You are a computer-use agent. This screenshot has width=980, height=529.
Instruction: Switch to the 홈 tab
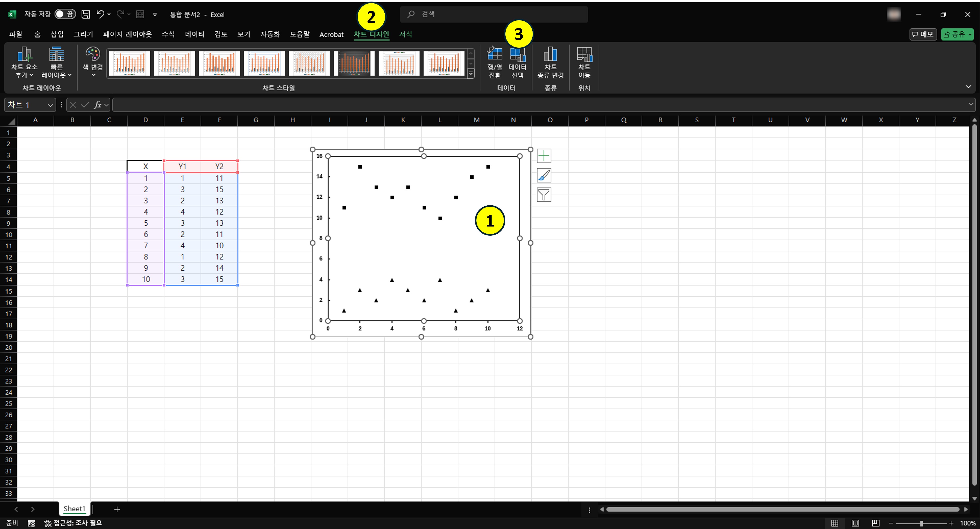pyautogui.click(x=37, y=34)
